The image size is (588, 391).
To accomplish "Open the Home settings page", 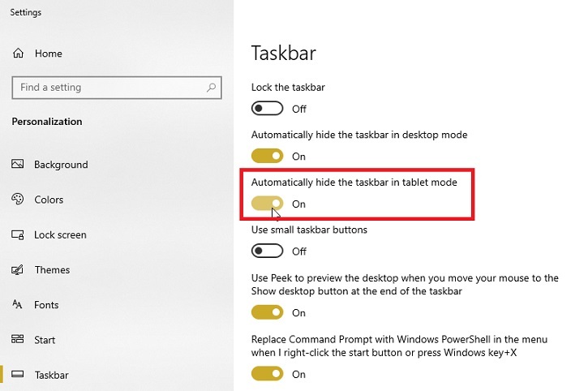I will pos(49,54).
